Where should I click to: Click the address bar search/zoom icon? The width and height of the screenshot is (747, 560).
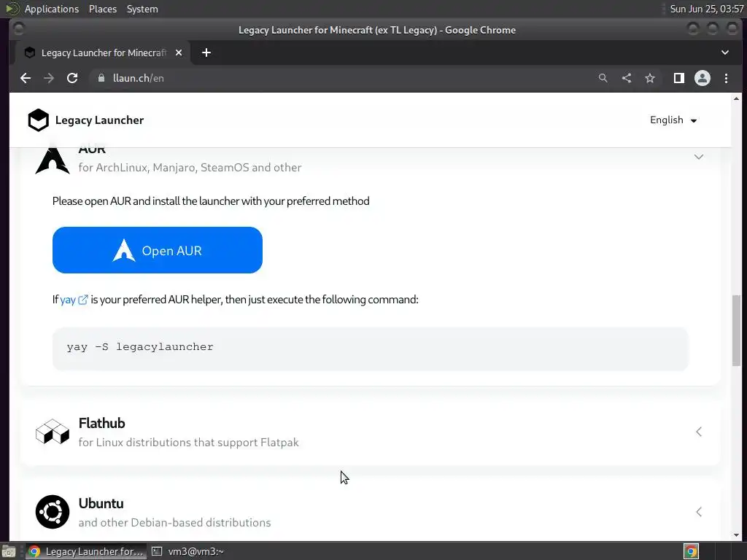pyautogui.click(x=603, y=78)
